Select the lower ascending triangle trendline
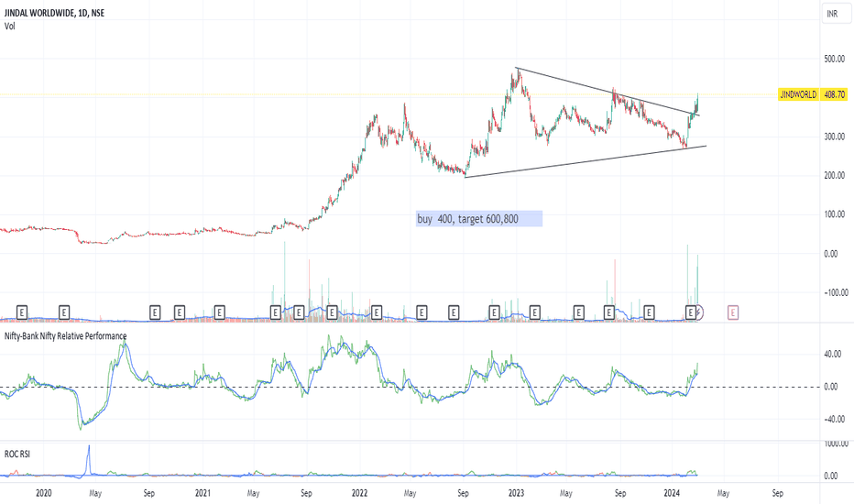Image resolution: width=854 pixels, height=504 pixels. coord(586,161)
